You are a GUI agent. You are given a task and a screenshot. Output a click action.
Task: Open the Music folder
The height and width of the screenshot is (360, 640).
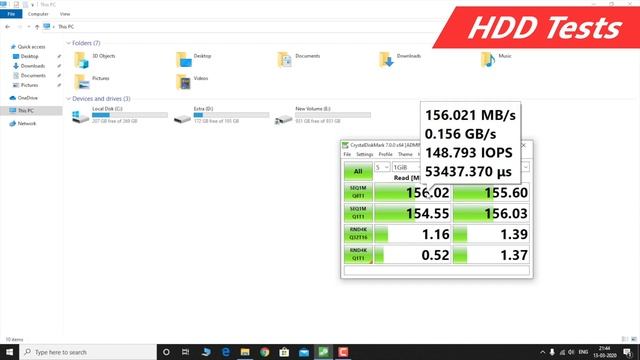(496, 59)
